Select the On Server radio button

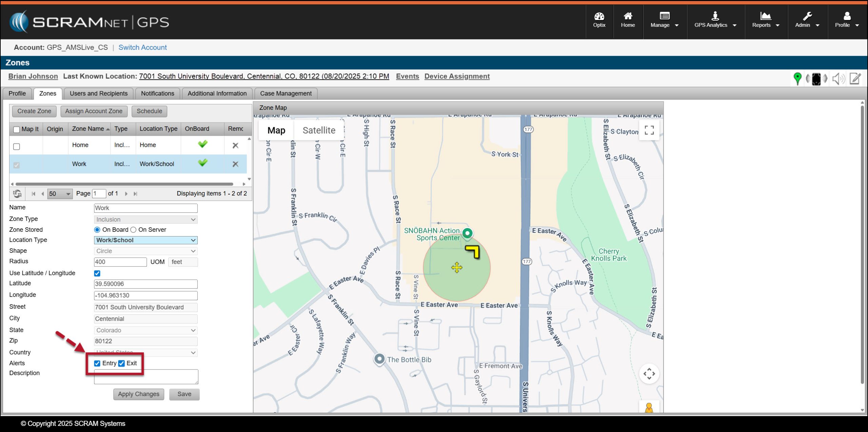(x=134, y=230)
